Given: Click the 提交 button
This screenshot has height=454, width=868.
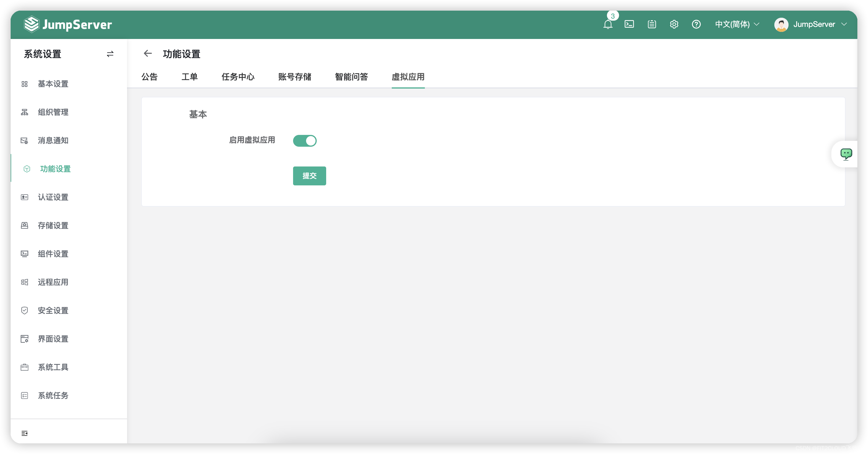Looking at the screenshot, I should [309, 175].
